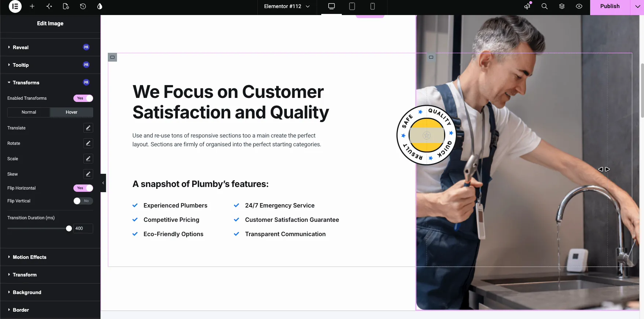This screenshot has height=319, width=644.
Task: Enable the Flip Vertical toggle
Action: pyautogui.click(x=83, y=201)
